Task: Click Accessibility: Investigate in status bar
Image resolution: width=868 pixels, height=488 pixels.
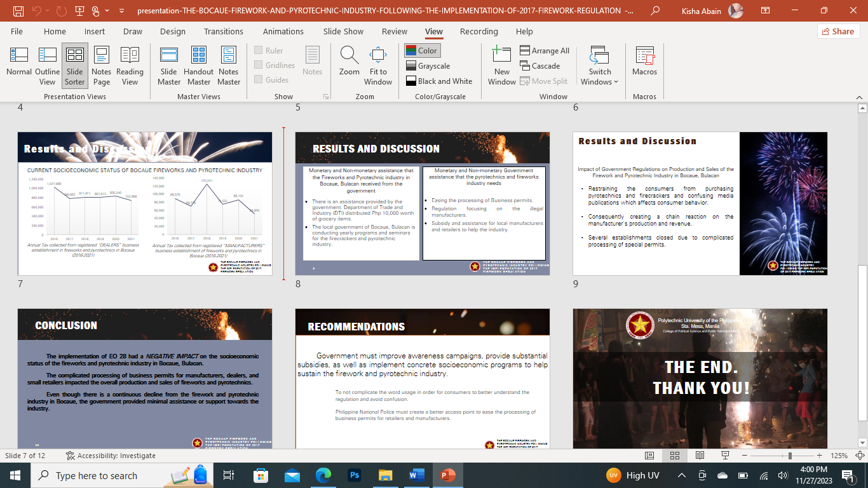Action: pos(111,456)
